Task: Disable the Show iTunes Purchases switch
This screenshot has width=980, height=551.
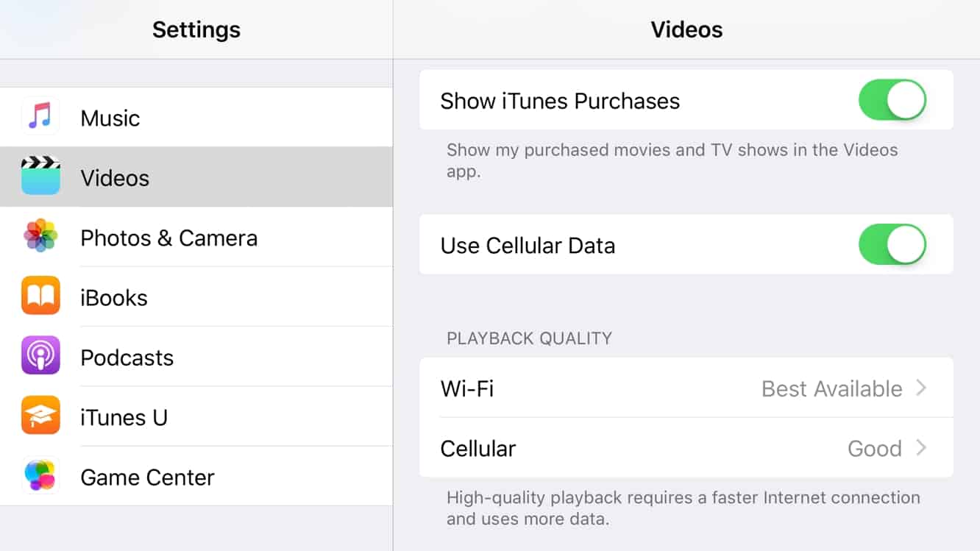Action: pos(892,101)
